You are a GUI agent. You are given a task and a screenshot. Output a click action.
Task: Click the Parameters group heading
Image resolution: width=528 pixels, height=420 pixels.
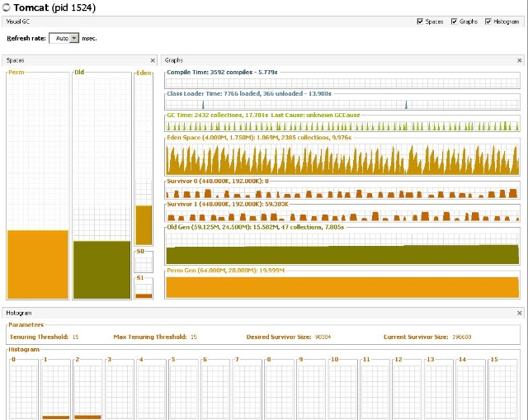(x=26, y=324)
